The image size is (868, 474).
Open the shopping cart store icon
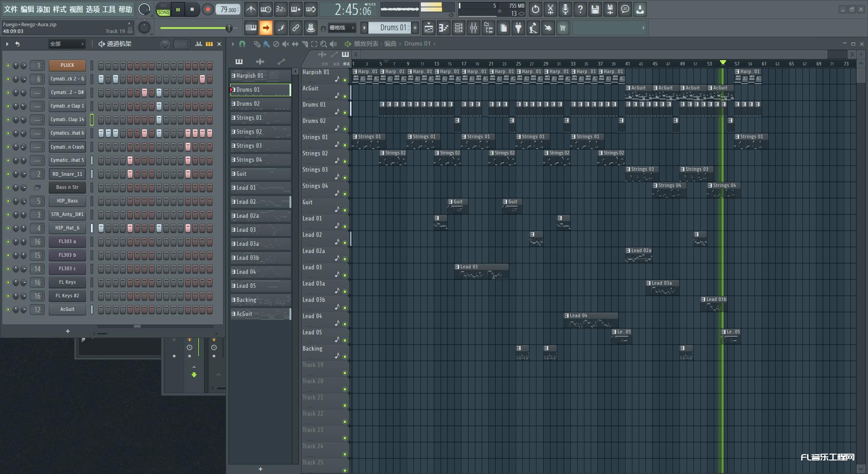click(563, 28)
